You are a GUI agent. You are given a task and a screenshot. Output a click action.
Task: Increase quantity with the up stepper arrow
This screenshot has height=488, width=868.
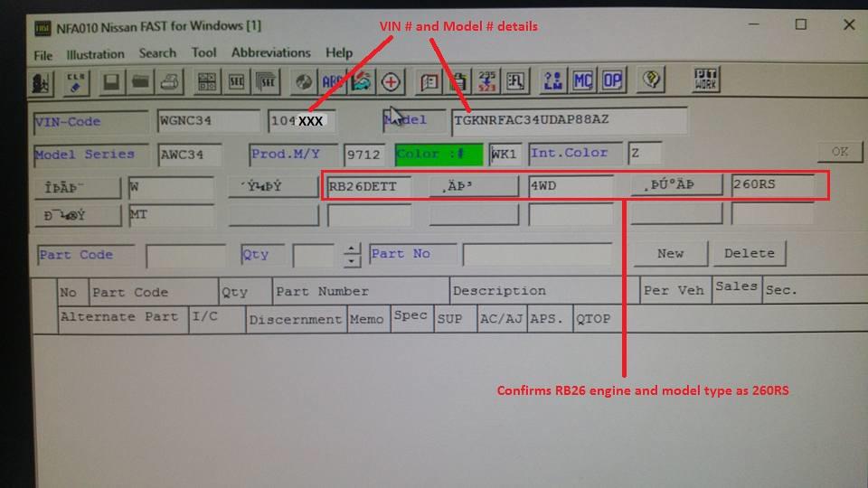coord(352,249)
